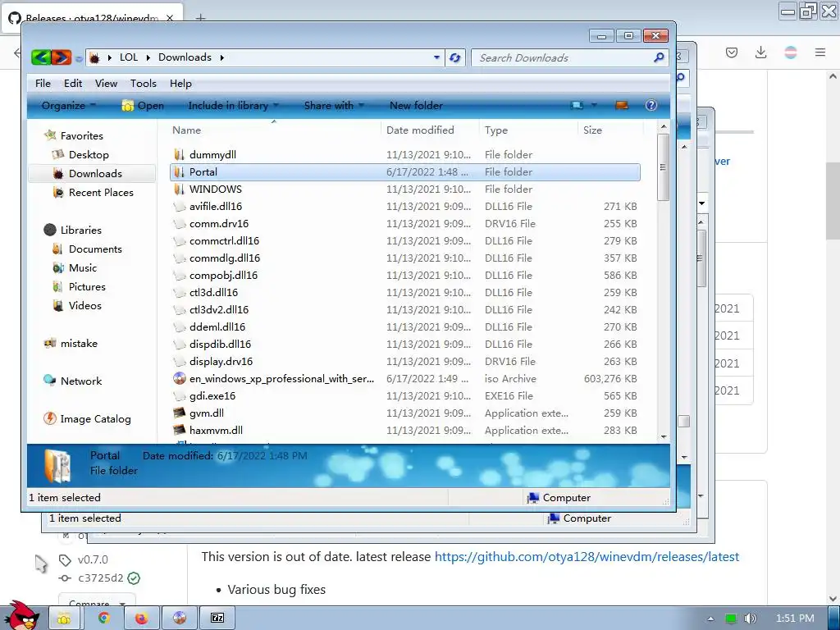Select the mistake item in the sidebar
This screenshot has width=840, height=630.
pyautogui.click(x=79, y=344)
